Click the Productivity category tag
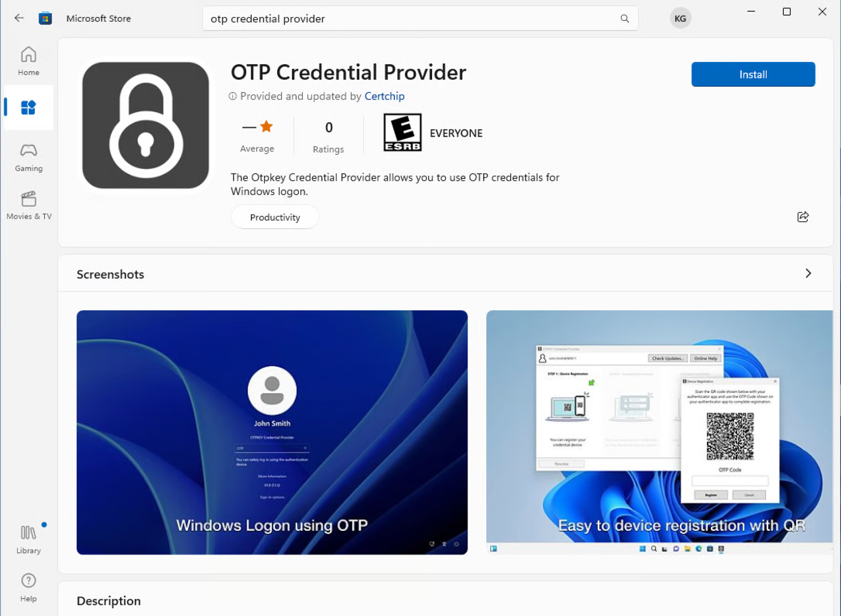 click(x=275, y=217)
